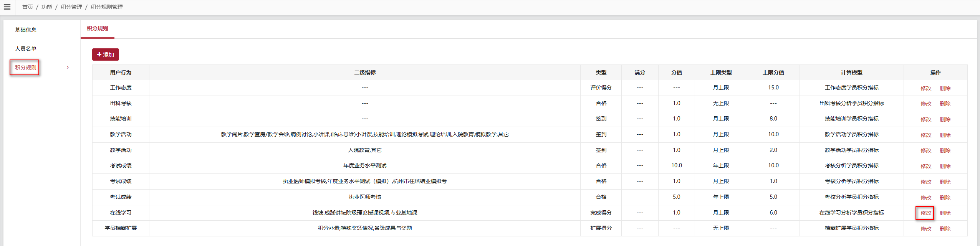980x246 pixels.
Task: Click the 上限分值 column header
Action: 773,73
